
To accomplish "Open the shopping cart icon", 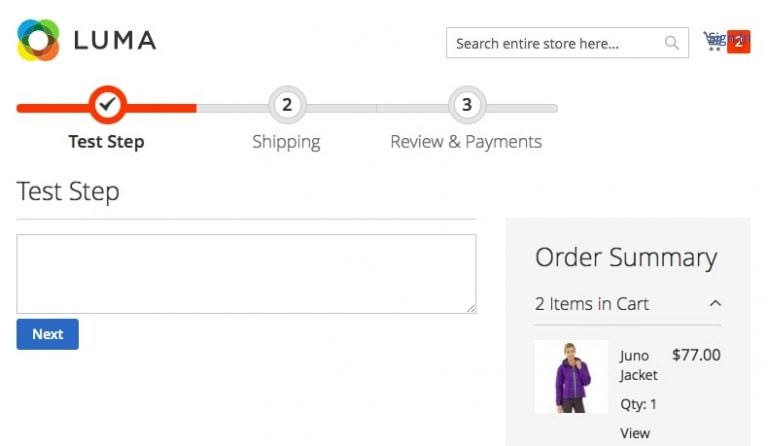I will pos(714,41).
